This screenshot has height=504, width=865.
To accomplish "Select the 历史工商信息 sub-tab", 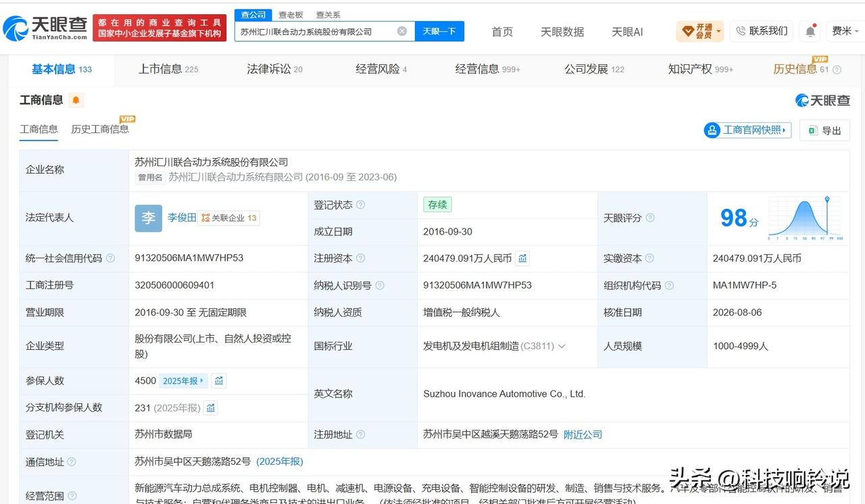I will point(100,129).
